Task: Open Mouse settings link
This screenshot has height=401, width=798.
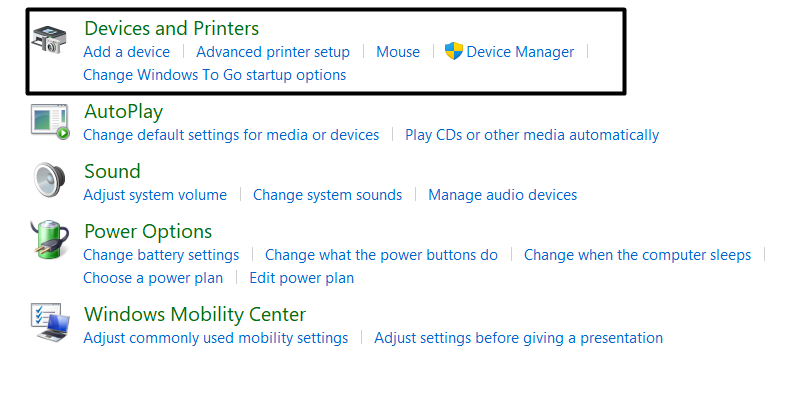Action: (x=398, y=51)
